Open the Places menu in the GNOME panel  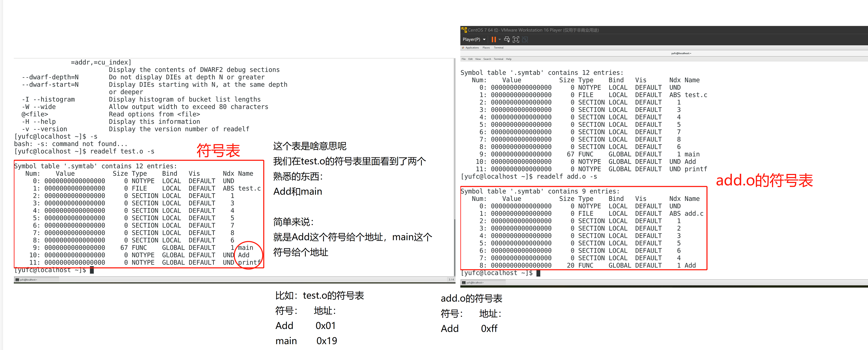click(x=486, y=48)
